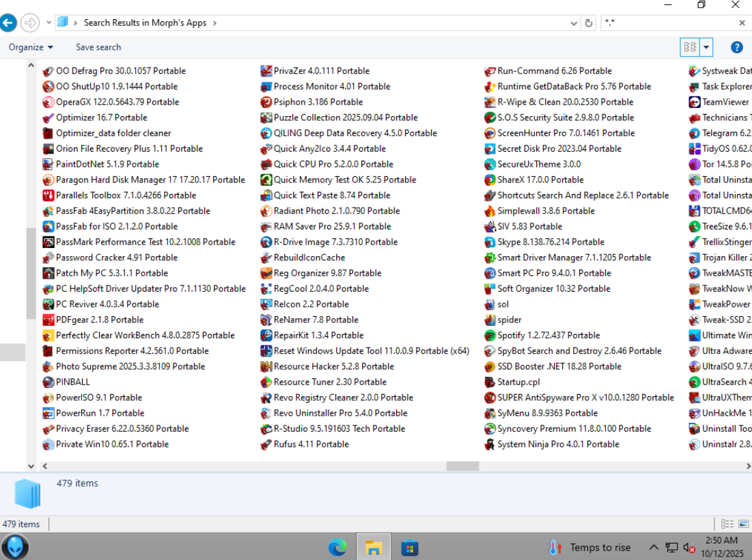Select the Tor 14.5.8 icon

click(x=695, y=165)
